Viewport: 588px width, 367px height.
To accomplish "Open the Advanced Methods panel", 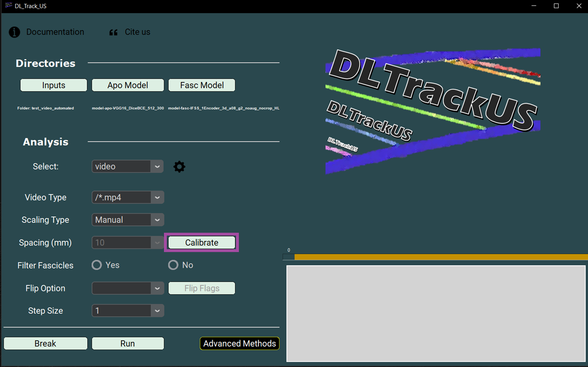I will [239, 343].
